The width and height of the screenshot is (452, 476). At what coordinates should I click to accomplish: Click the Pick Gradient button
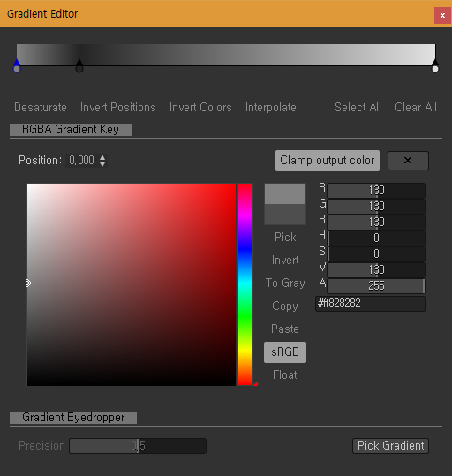[391, 446]
